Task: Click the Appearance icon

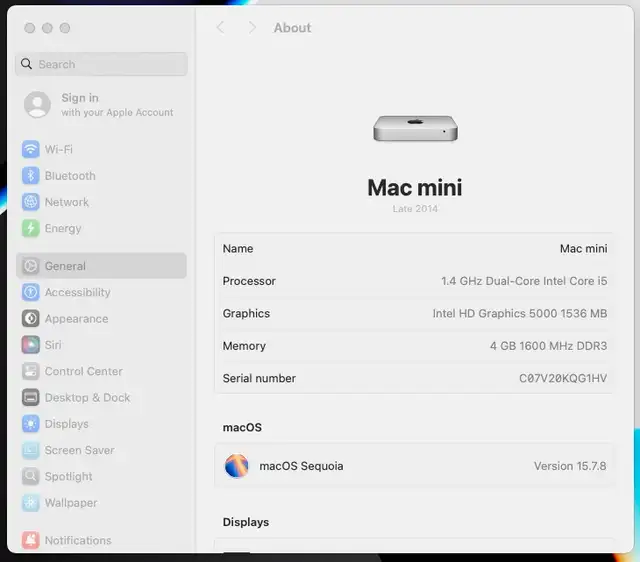Action: (x=31, y=318)
